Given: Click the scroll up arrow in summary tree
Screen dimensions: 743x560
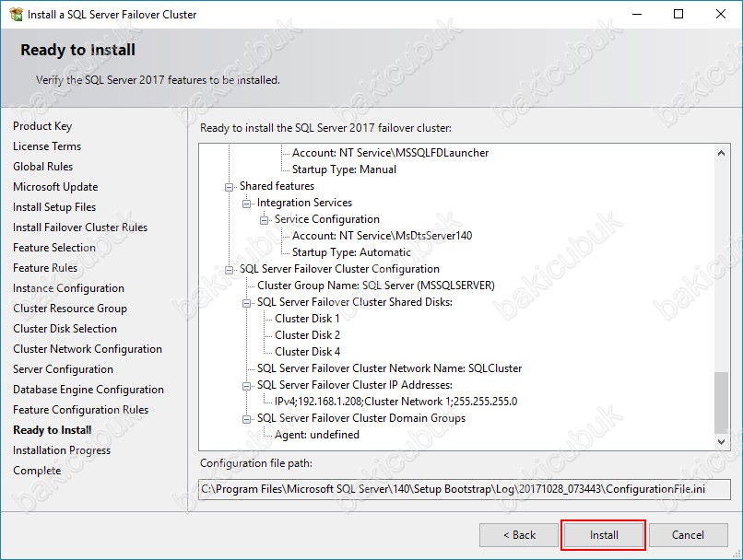Looking at the screenshot, I should click(721, 153).
